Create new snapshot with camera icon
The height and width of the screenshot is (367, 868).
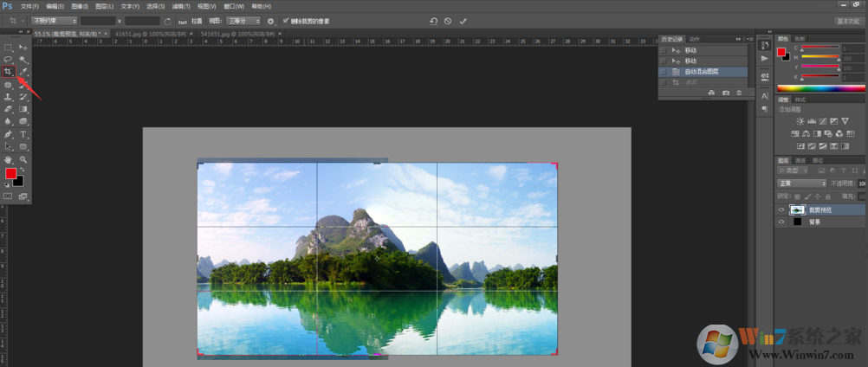724,93
